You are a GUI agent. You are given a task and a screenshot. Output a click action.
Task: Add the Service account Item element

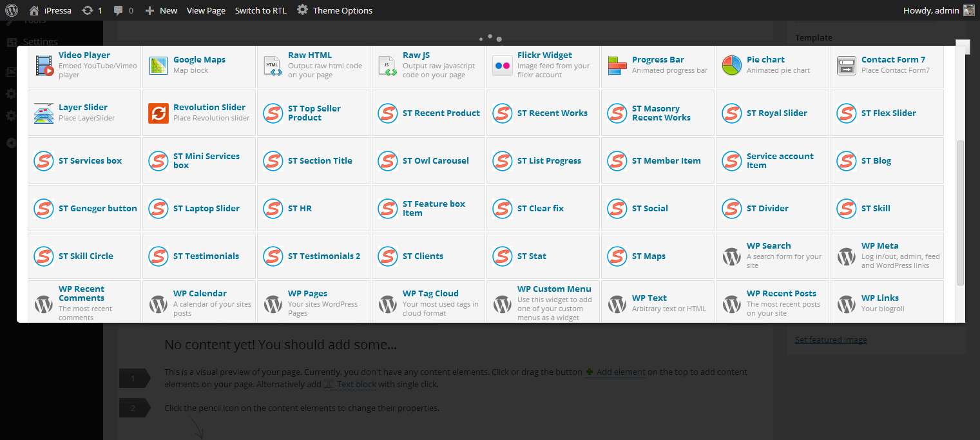(x=773, y=161)
